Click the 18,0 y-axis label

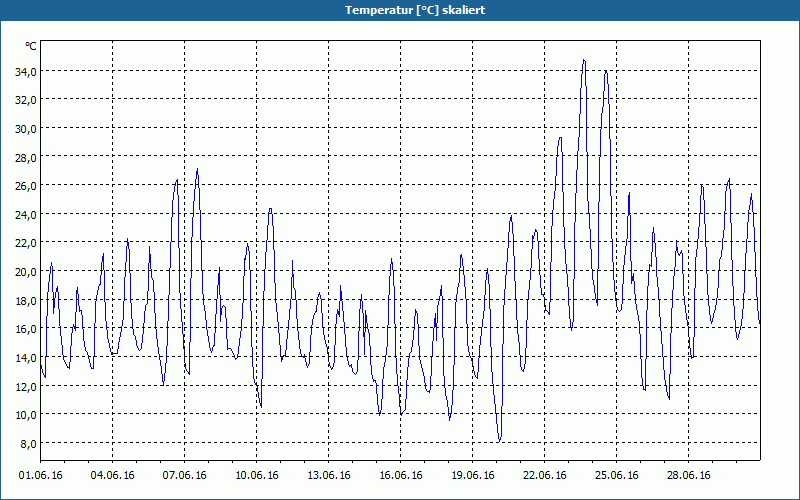(26, 300)
